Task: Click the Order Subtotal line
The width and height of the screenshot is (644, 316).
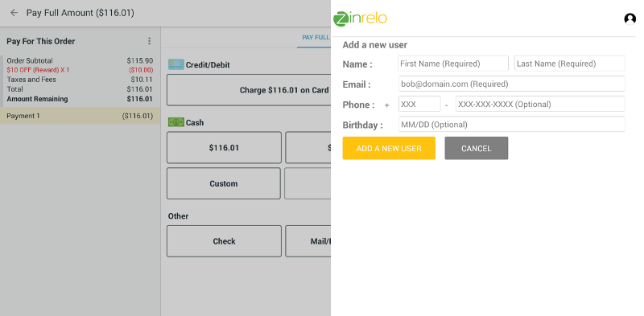Action: pos(80,60)
